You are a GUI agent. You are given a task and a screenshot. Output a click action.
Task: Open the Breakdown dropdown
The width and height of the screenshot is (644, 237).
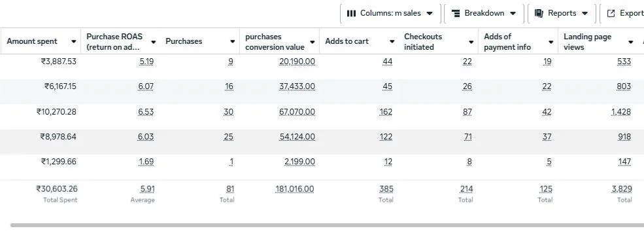(x=484, y=14)
